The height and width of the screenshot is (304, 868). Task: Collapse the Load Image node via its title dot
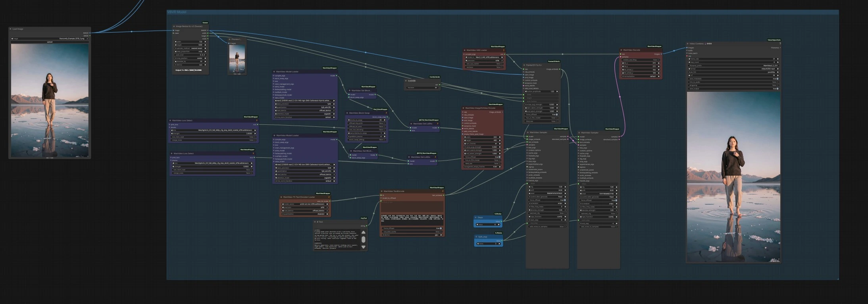tap(11, 29)
